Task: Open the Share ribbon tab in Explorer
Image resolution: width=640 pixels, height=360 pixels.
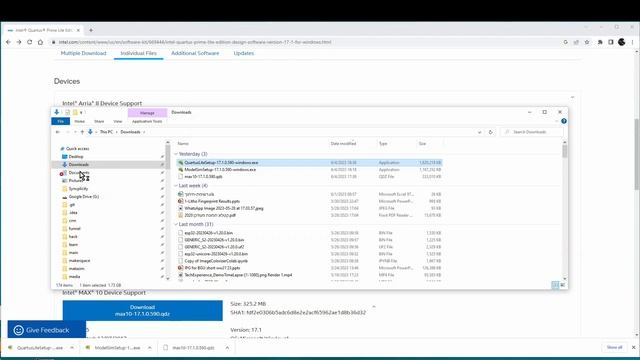Action: [x=99, y=121]
